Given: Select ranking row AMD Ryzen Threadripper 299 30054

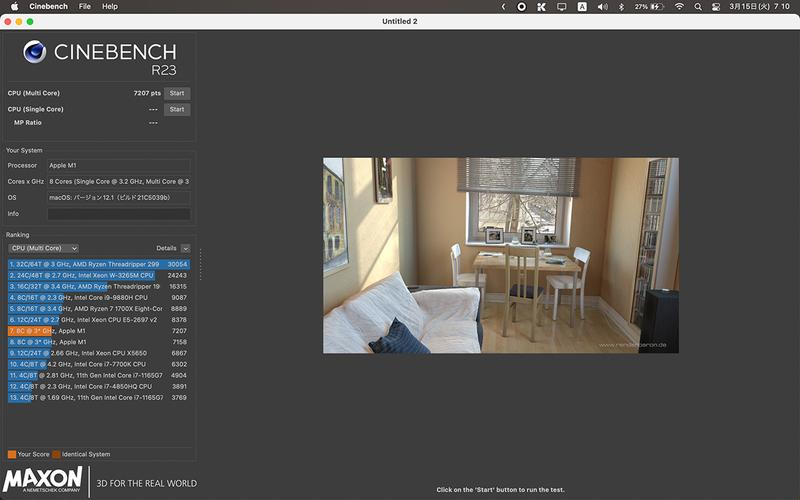Looking at the screenshot, I should pyautogui.click(x=99, y=264).
